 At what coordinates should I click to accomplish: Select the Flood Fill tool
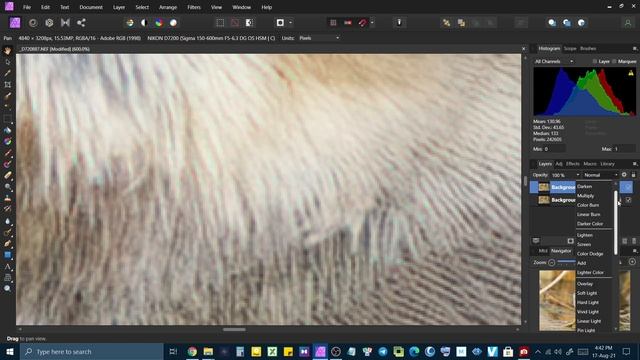pyautogui.click(x=7, y=130)
